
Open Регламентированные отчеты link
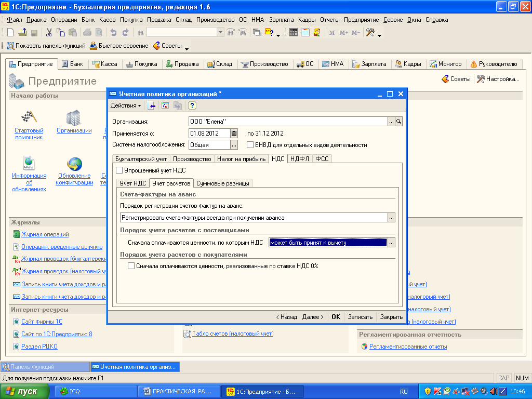point(408,347)
